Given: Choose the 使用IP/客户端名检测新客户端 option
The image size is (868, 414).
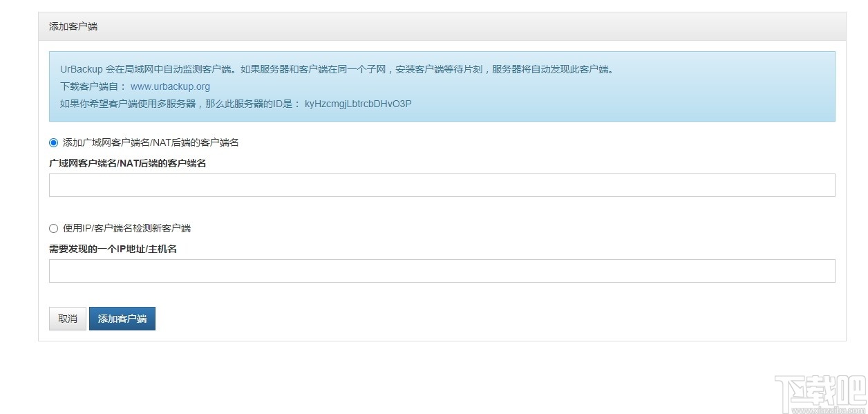Looking at the screenshot, I should pyautogui.click(x=53, y=228).
